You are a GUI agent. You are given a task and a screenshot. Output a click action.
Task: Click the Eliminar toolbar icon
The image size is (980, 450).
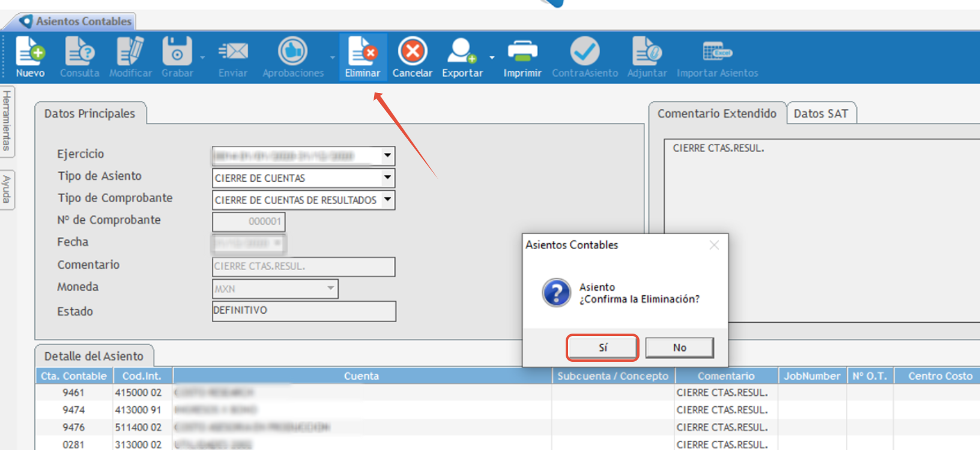[x=363, y=57]
